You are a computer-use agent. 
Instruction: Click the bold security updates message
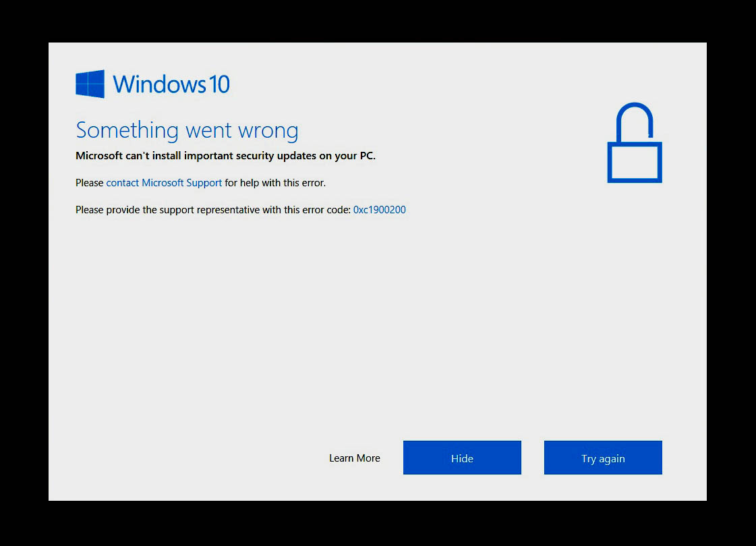point(225,156)
